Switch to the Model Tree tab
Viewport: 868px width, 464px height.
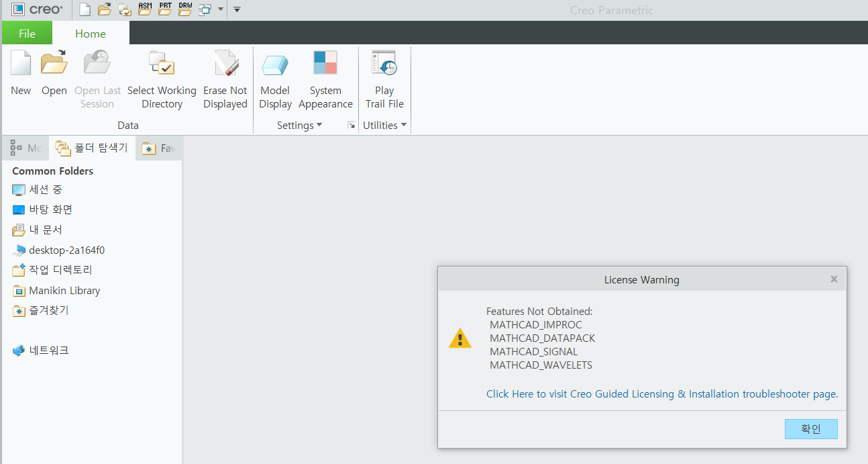point(26,148)
